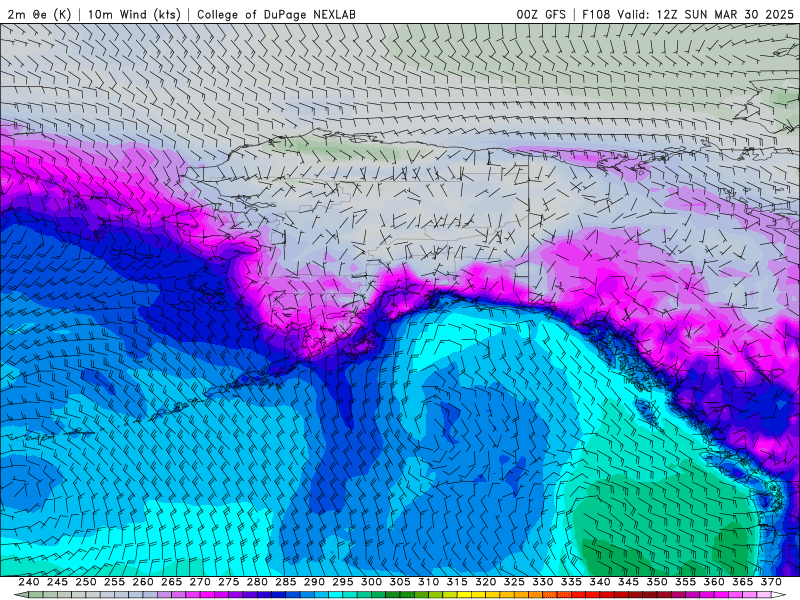
Task: Click the '10m Wind (kts)' title label
Action: [x=134, y=14]
